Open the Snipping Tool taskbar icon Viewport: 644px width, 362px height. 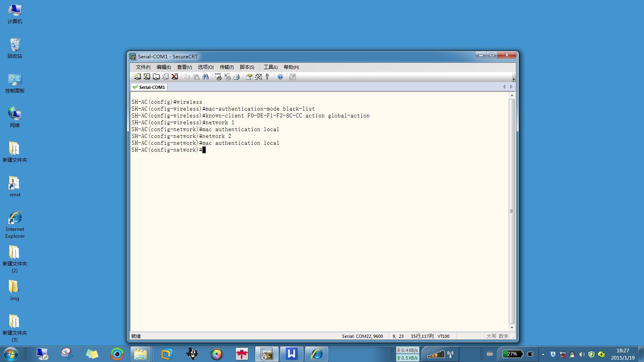pyautogui.click(x=67, y=354)
